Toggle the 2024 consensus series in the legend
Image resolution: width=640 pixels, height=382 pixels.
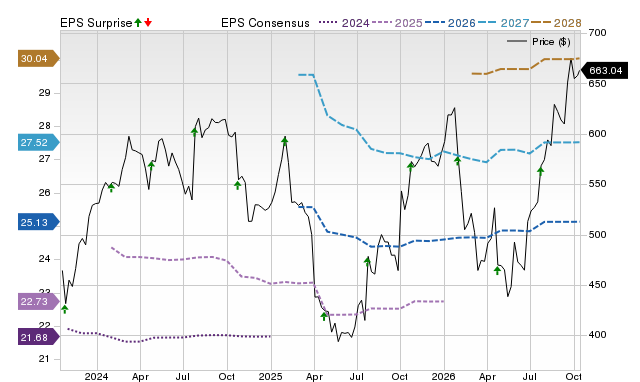click(x=344, y=23)
